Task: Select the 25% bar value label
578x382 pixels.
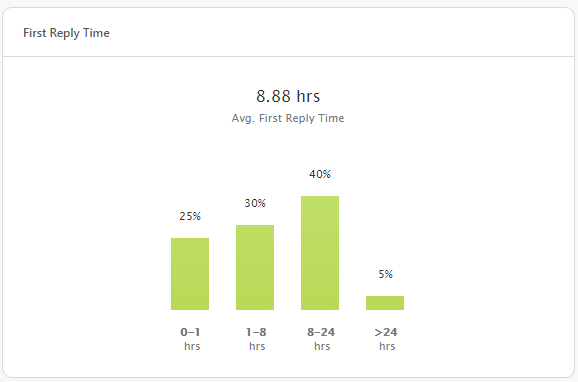Action: tap(190, 216)
